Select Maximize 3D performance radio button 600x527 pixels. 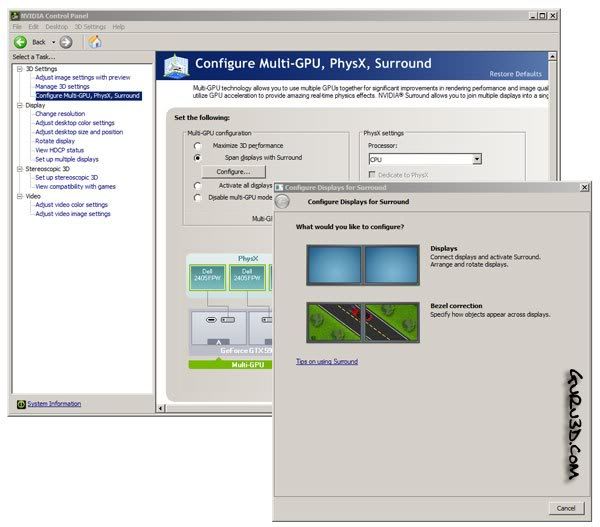198,146
